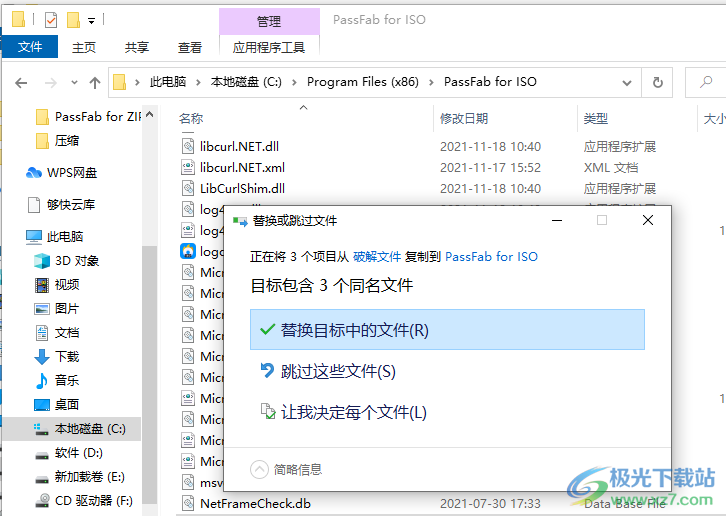Open recent locations dropdown arrow

[74, 82]
